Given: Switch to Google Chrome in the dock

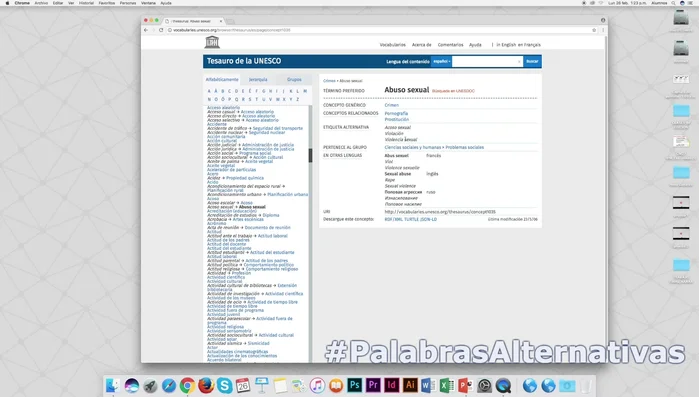Looking at the screenshot, I should pyautogui.click(x=187, y=385).
